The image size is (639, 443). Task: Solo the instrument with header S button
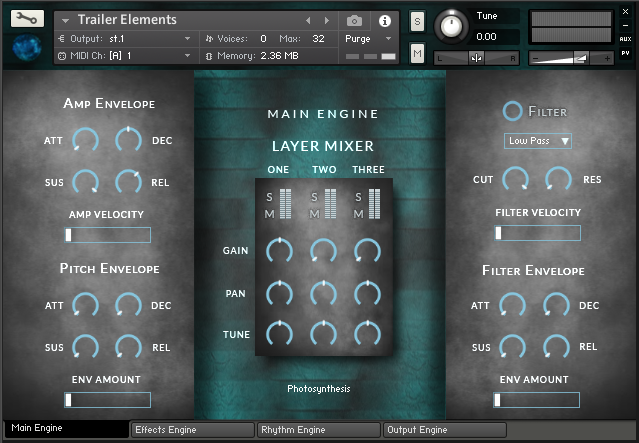click(417, 21)
